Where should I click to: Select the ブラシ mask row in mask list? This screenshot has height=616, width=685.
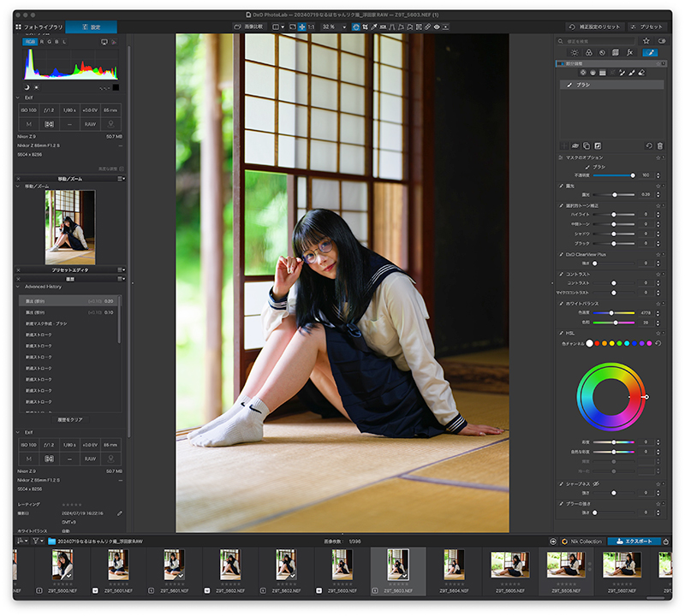[611, 85]
